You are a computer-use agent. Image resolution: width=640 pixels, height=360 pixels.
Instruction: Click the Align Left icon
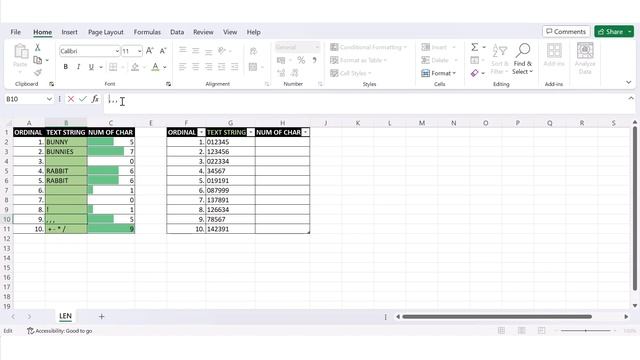point(182,67)
